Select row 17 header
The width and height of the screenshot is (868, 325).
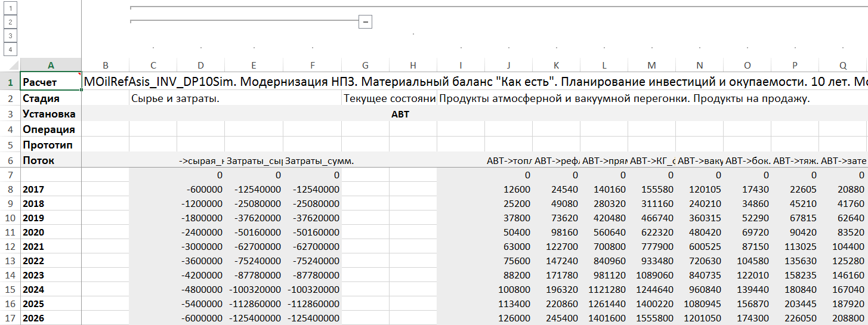(10, 318)
